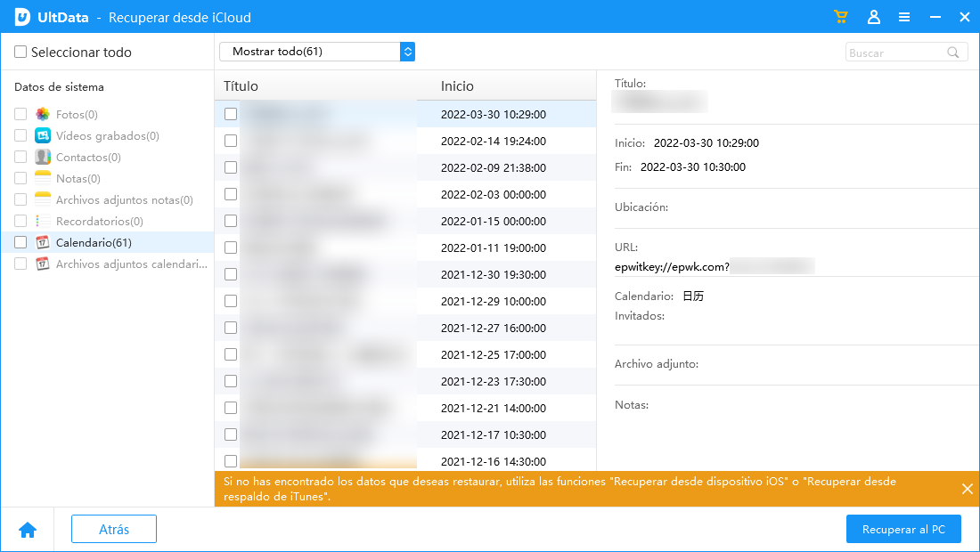Select the 2021-12-23 17:30:00 entry
This screenshot has width=980, height=552.
(405, 381)
